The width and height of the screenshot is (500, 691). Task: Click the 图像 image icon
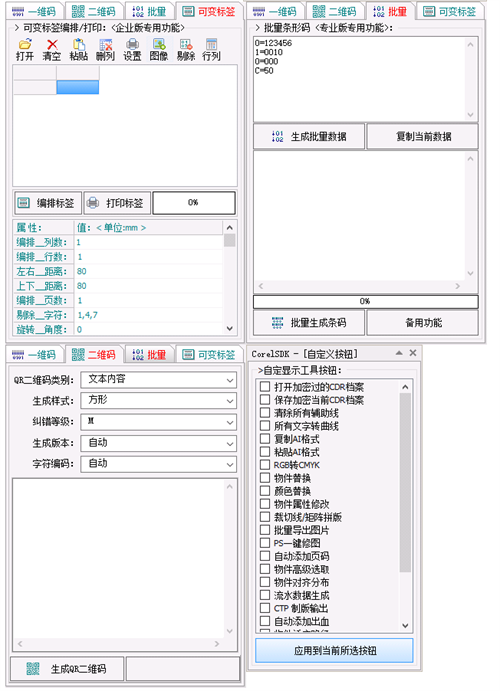159,49
